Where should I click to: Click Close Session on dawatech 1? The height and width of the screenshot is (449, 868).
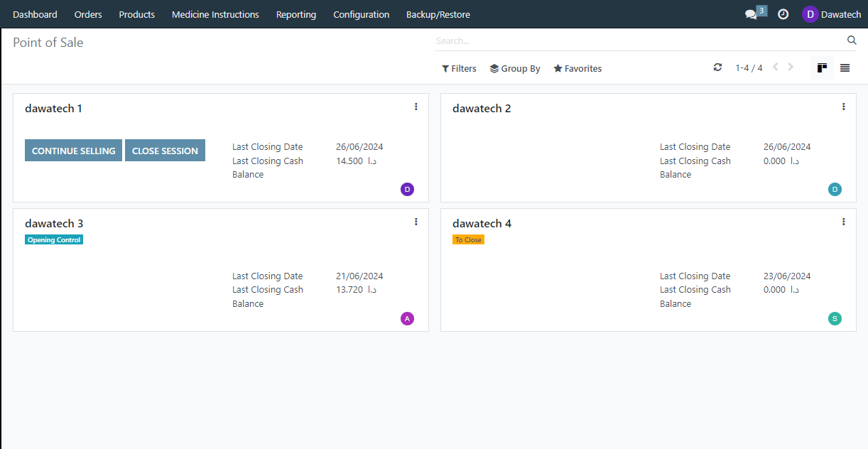(165, 151)
